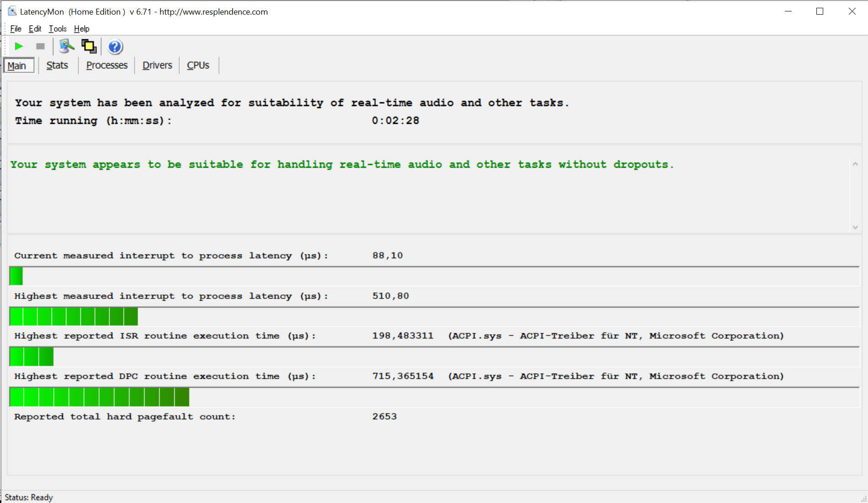Open the options icon in the toolbar
Image resolution: width=868 pixels, height=503 pixels.
pos(67,46)
